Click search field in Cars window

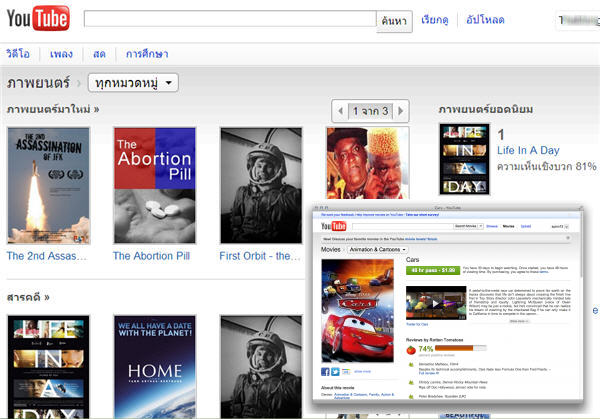403,227
